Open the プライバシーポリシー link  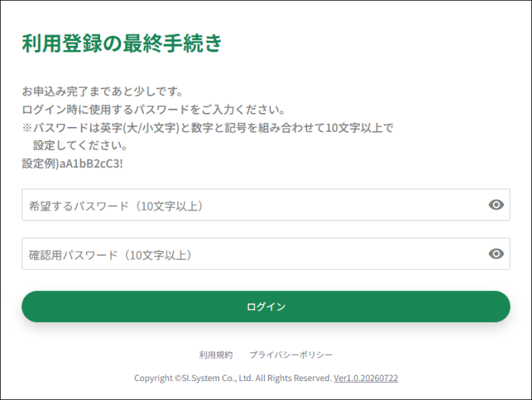click(291, 355)
